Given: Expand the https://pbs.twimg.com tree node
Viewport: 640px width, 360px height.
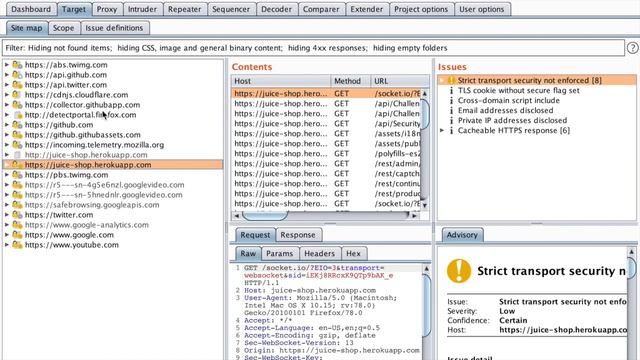Looking at the screenshot, I should pos(7,175).
